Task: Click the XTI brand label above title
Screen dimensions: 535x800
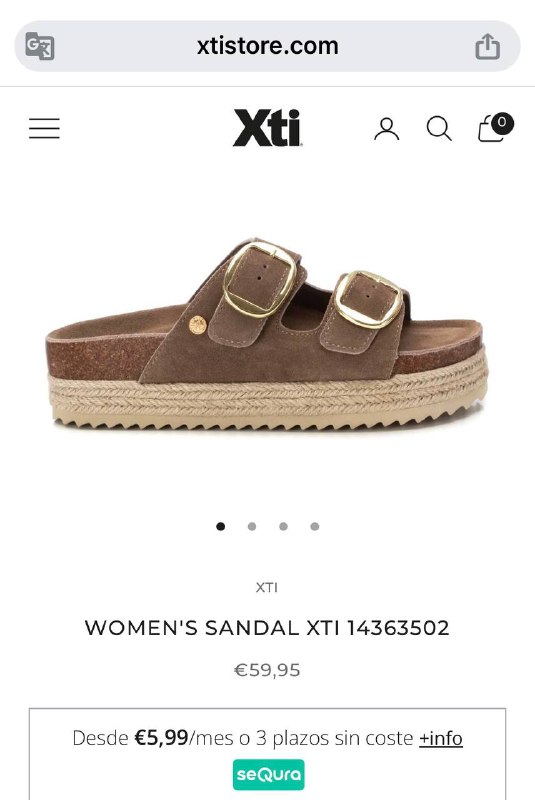Action: [x=267, y=588]
